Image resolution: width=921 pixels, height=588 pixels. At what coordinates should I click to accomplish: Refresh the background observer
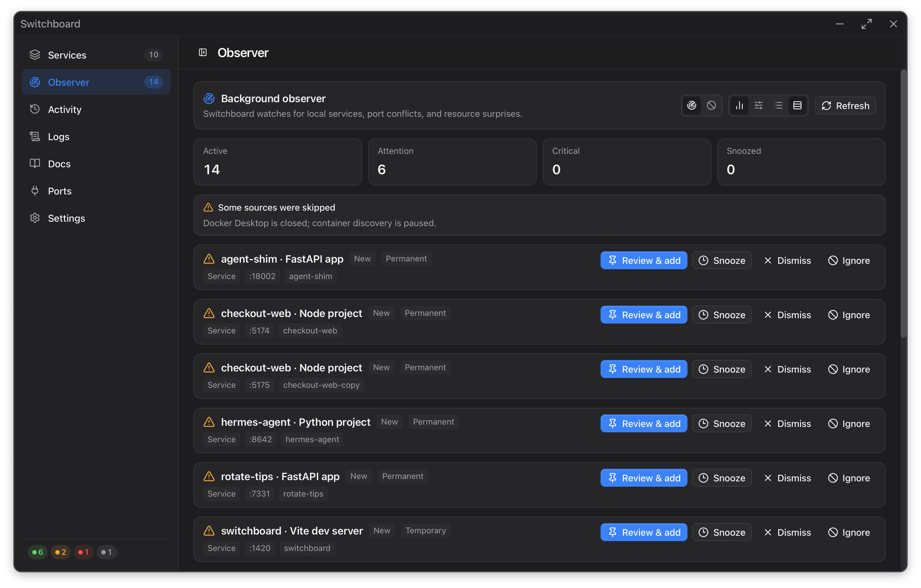point(845,105)
